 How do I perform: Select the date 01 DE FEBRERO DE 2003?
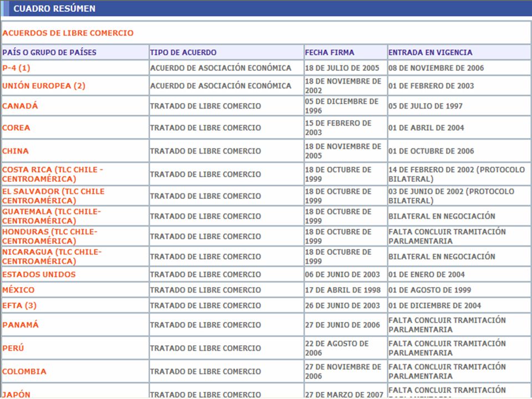431,86
